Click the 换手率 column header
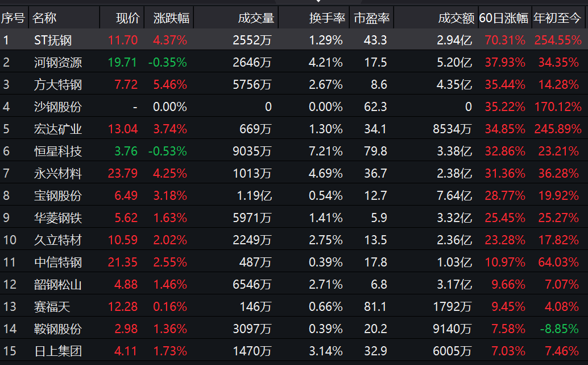Viewport: 588px width, 365px height. pyautogui.click(x=327, y=18)
